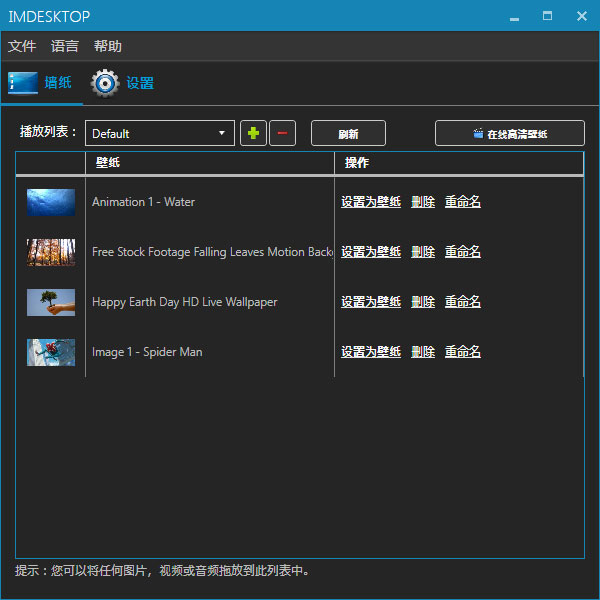Select the Falling Leaves wallpaper thumbnail
600x600 pixels.
51,252
